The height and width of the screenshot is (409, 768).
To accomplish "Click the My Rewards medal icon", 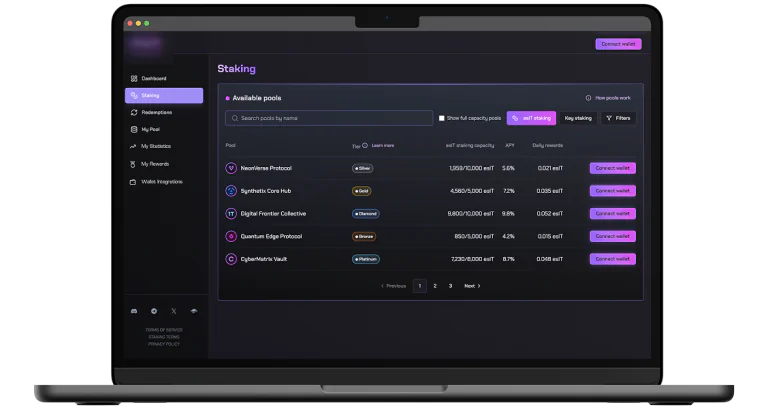I will click(133, 164).
